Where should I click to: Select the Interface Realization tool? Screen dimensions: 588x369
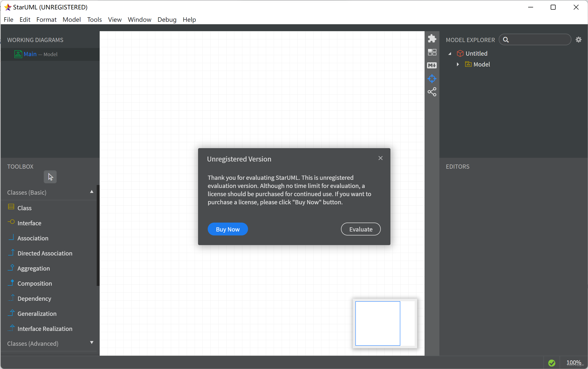[x=48, y=328]
